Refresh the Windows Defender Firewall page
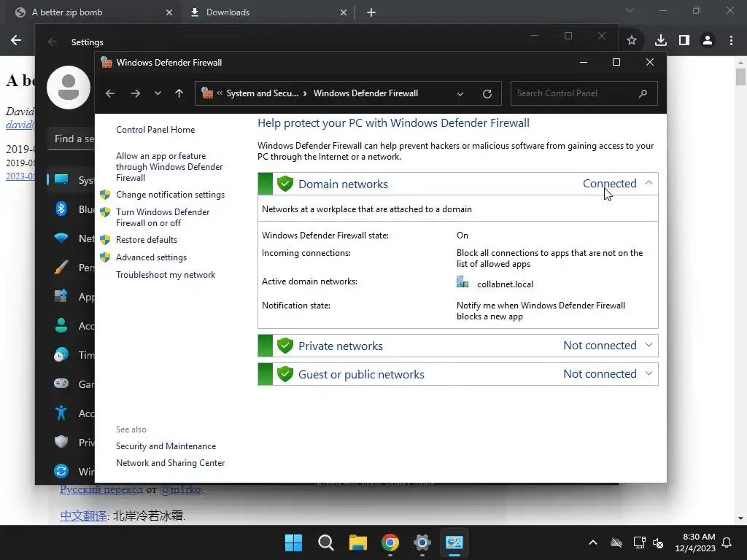 coord(487,94)
